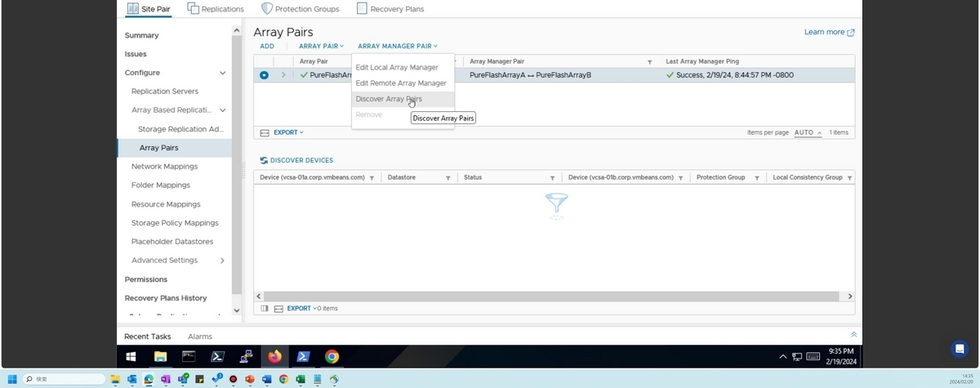The width and height of the screenshot is (980, 388).
Task: Open Recovery Plans History
Action: point(166,298)
